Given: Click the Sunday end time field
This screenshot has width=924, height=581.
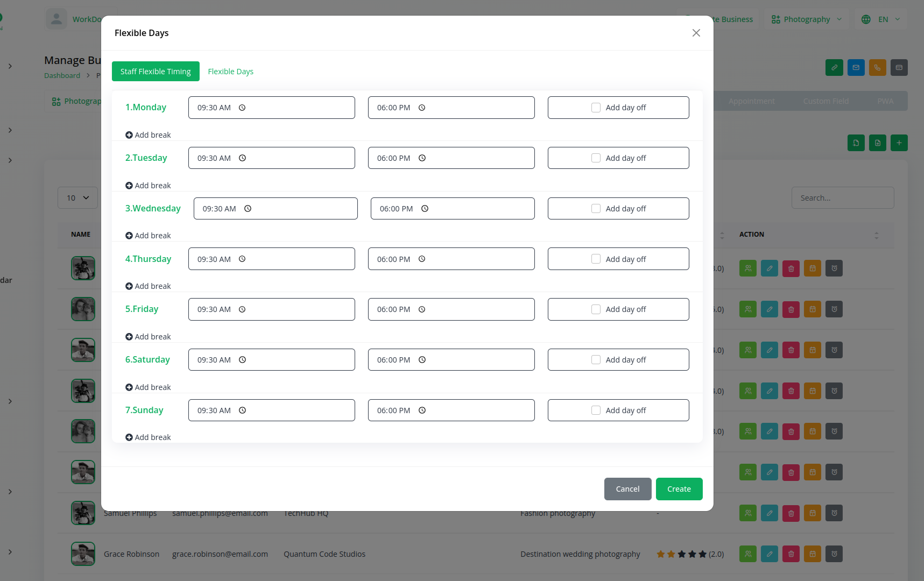Looking at the screenshot, I should pos(452,410).
